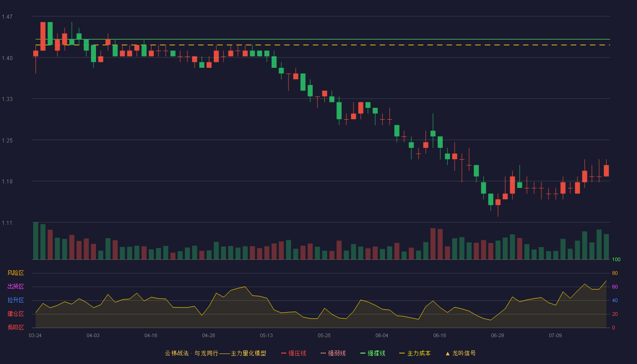Click the 1.47 price axis label

pos(7,17)
